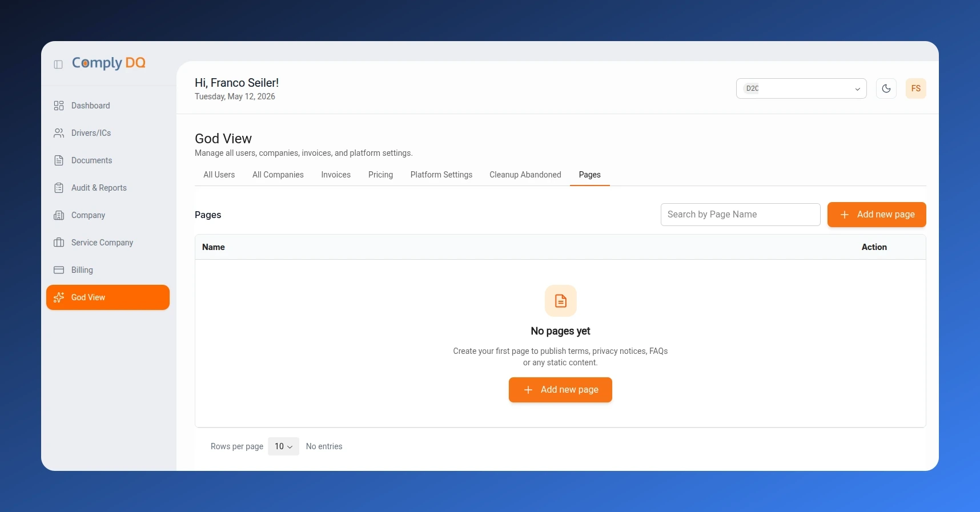Change rows per page from 10
The height and width of the screenshot is (512, 980).
[x=283, y=446]
